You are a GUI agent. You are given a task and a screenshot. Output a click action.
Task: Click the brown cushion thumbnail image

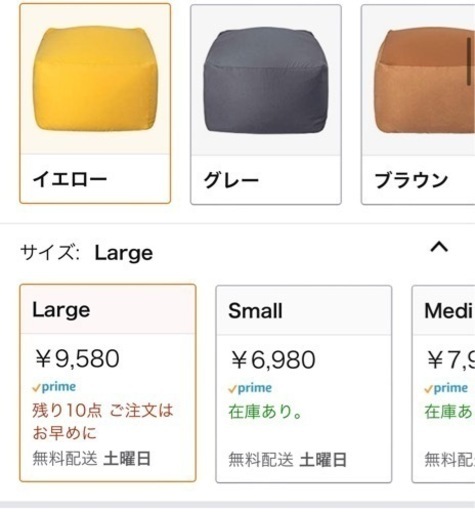(424, 81)
